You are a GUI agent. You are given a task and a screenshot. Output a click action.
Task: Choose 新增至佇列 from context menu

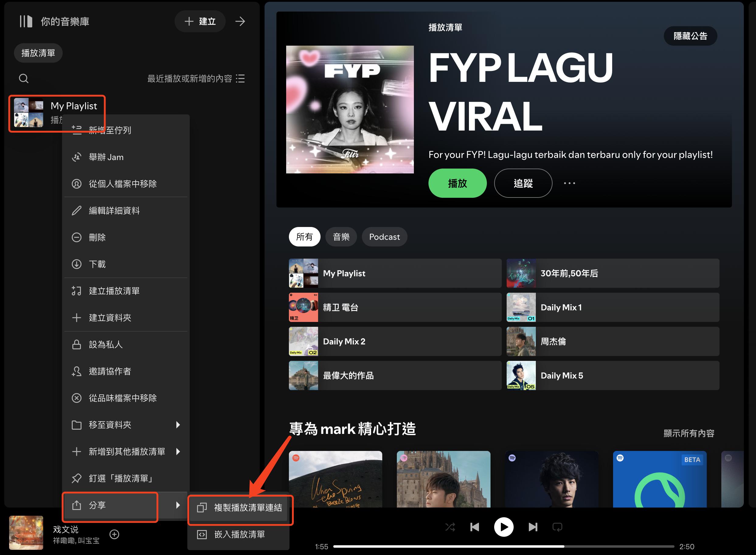click(126, 130)
